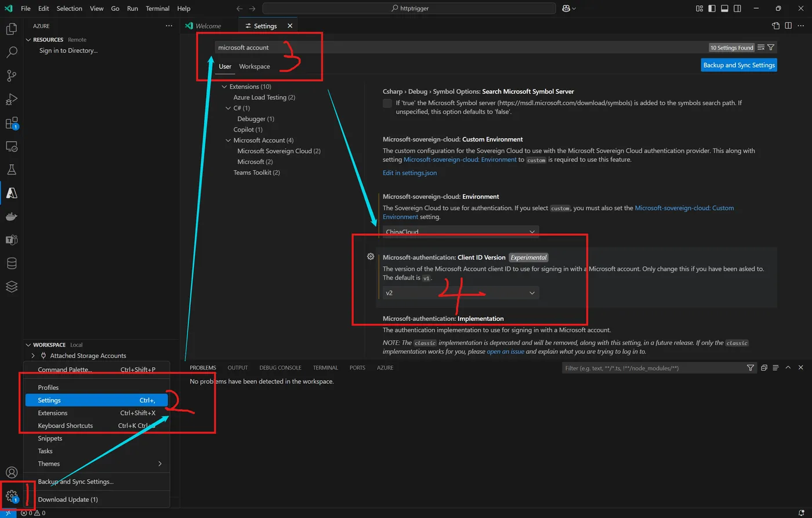Screen dimensions: 812x518
Task: Follow the 'open an issue' link
Action: pos(506,352)
